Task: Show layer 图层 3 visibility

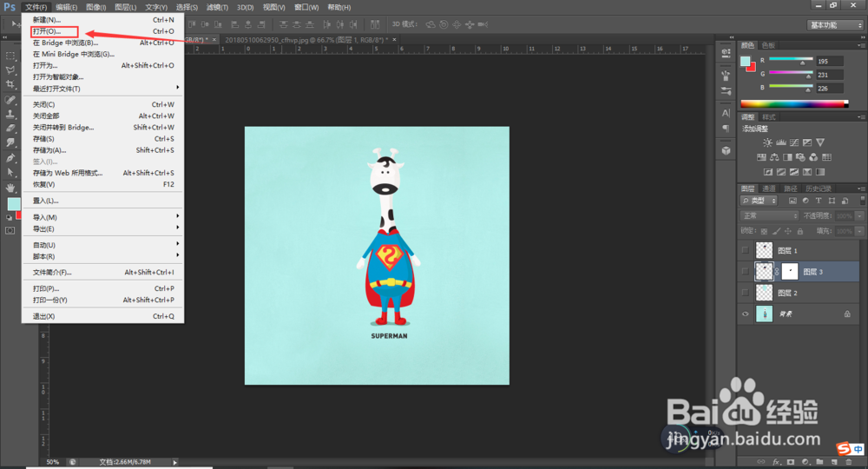Action: tap(745, 271)
